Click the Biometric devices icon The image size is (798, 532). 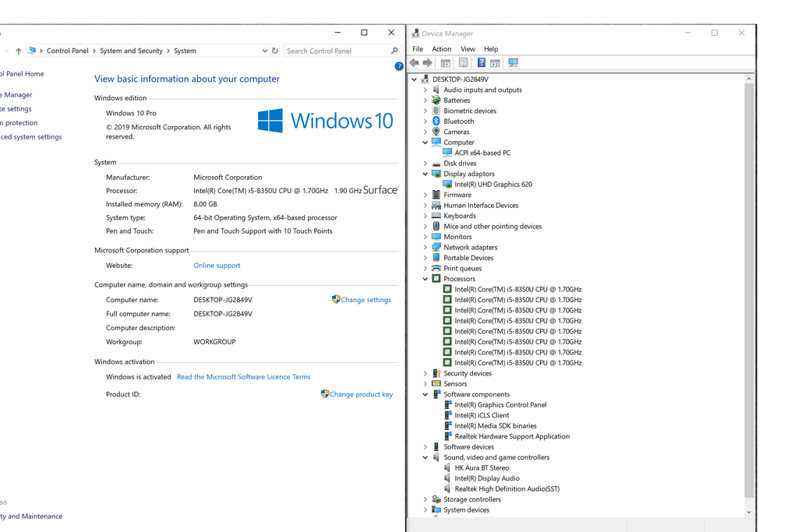tap(436, 111)
